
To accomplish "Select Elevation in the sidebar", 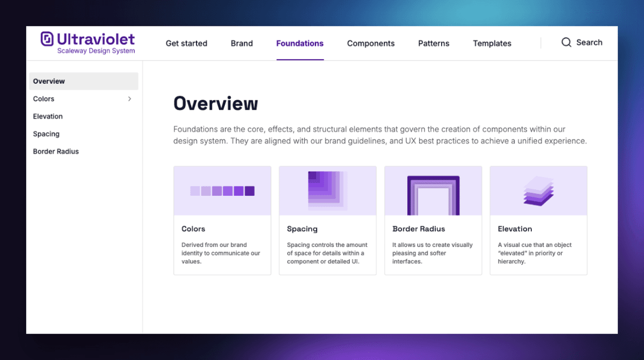I will click(48, 116).
